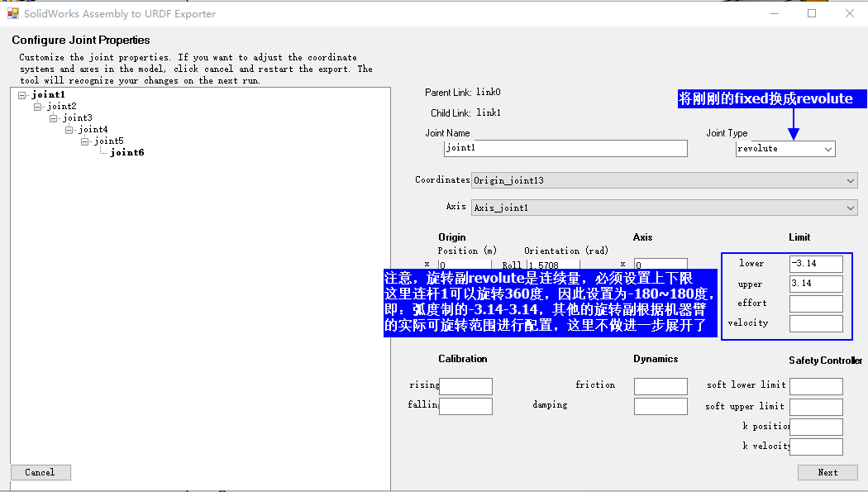This screenshot has width=868, height=492.
Task: Click the 'Configure Joint Properties' heading
Action: pos(81,40)
